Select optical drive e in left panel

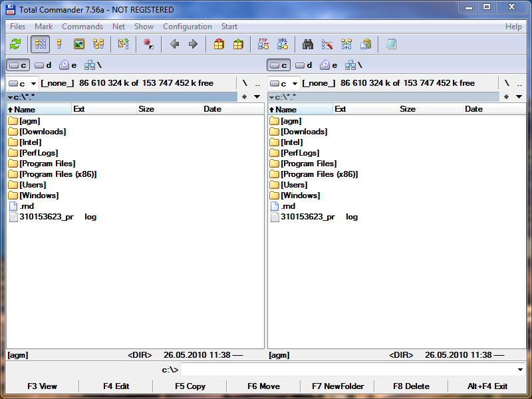pyautogui.click(x=68, y=65)
